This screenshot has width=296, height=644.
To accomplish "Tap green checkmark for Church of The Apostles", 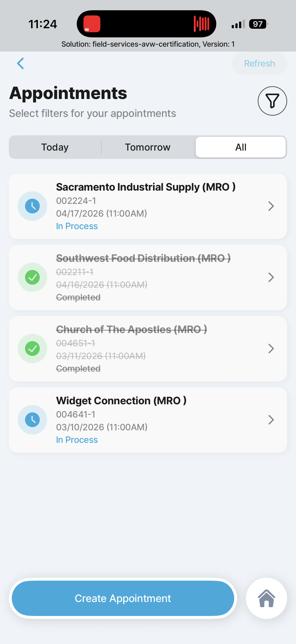I will coord(32,349).
